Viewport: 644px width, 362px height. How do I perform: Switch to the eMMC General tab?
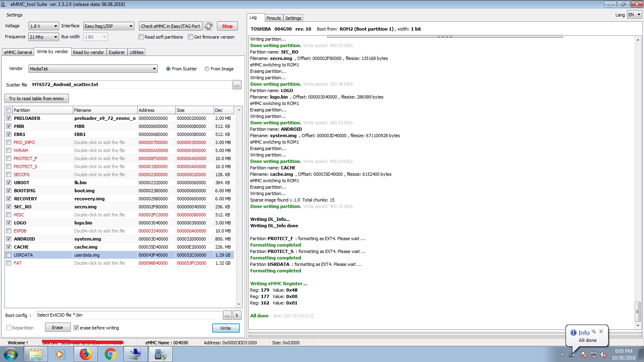click(18, 52)
